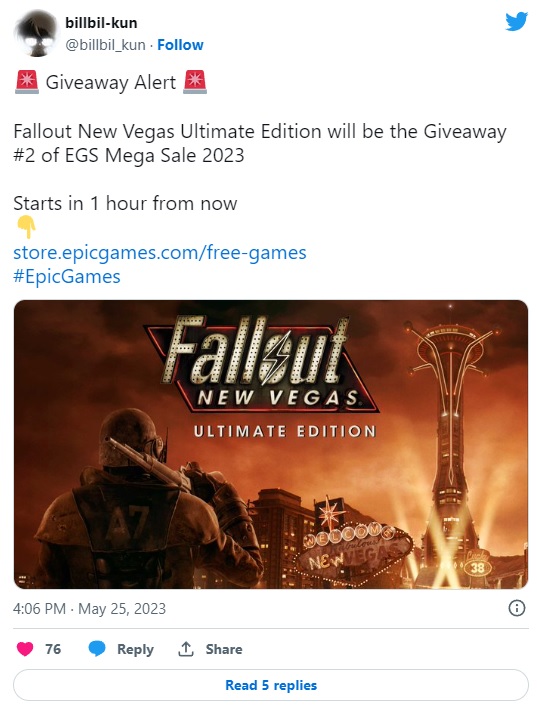Follow the billbil_kun account
This screenshot has height=710, width=537.
[180, 45]
